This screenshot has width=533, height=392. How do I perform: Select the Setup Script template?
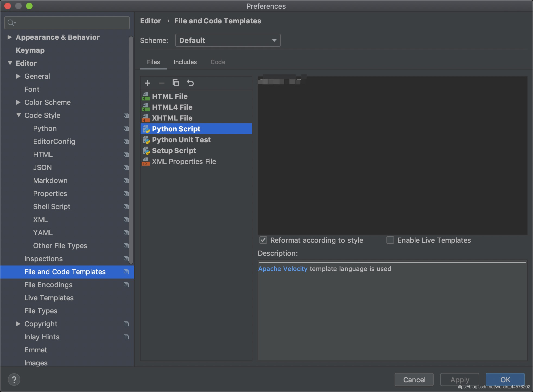(x=174, y=151)
